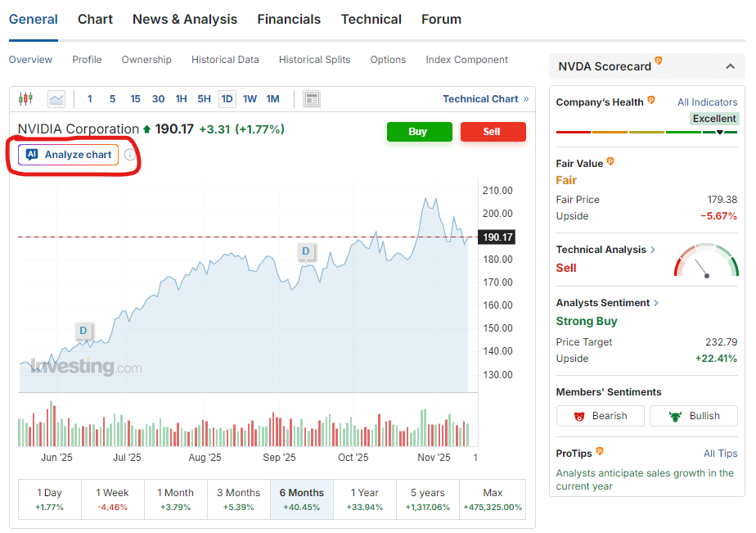This screenshot has height=533, width=756.
Task: Click the Analyze chart AI button
Action: coord(69,155)
